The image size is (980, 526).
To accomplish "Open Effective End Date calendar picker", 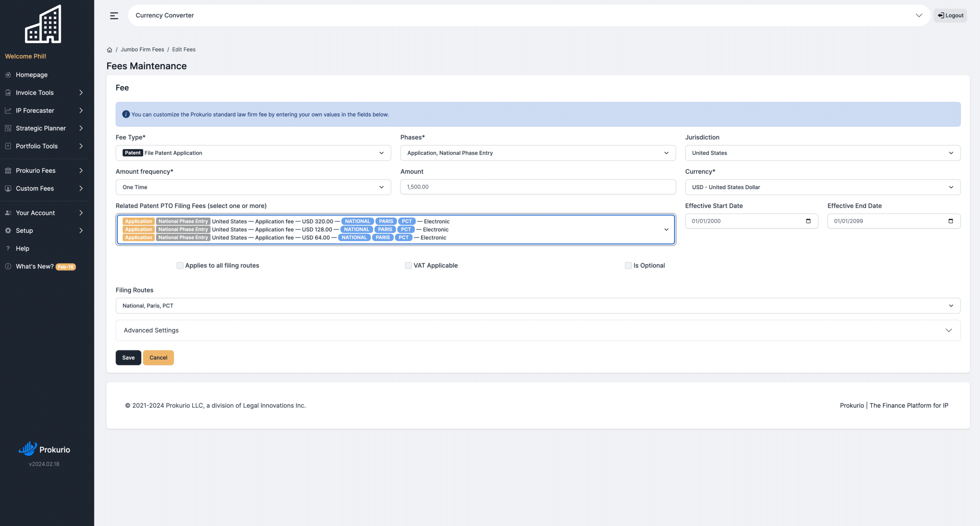I will click(x=951, y=221).
